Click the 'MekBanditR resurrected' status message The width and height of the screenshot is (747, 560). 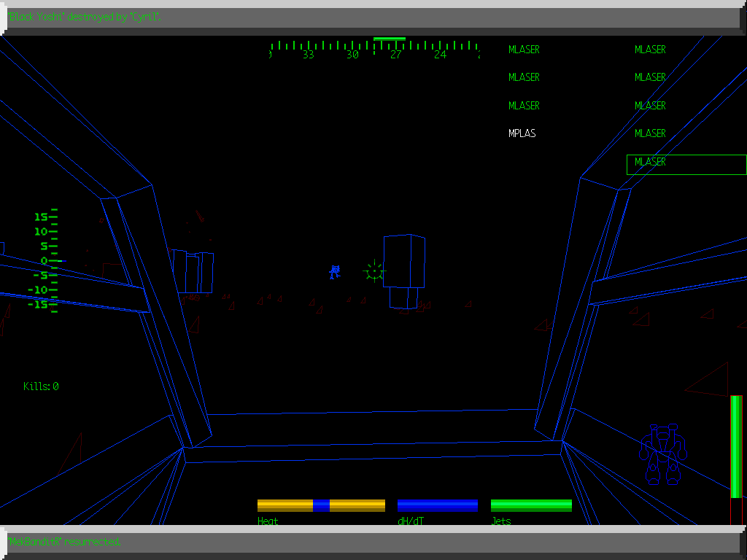tap(66, 542)
